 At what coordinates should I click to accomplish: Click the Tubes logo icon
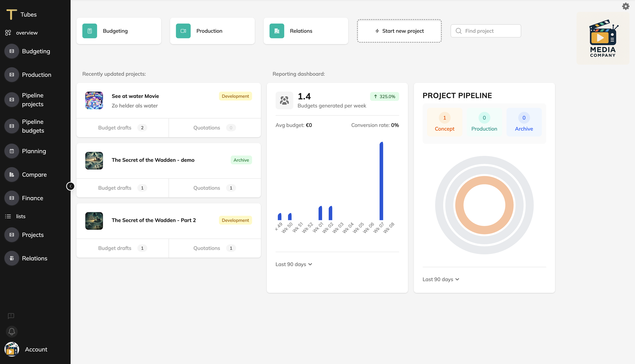(x=11, y=14)
